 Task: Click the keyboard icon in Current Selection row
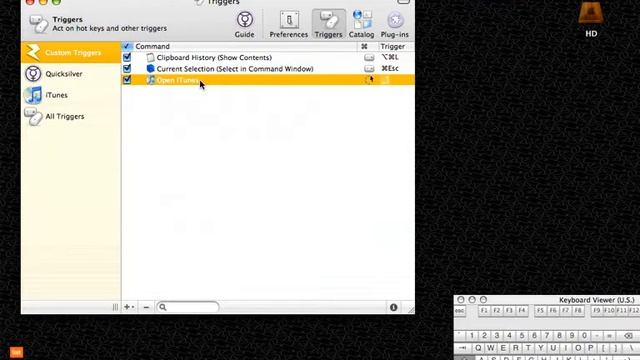(x=369, y=69)
